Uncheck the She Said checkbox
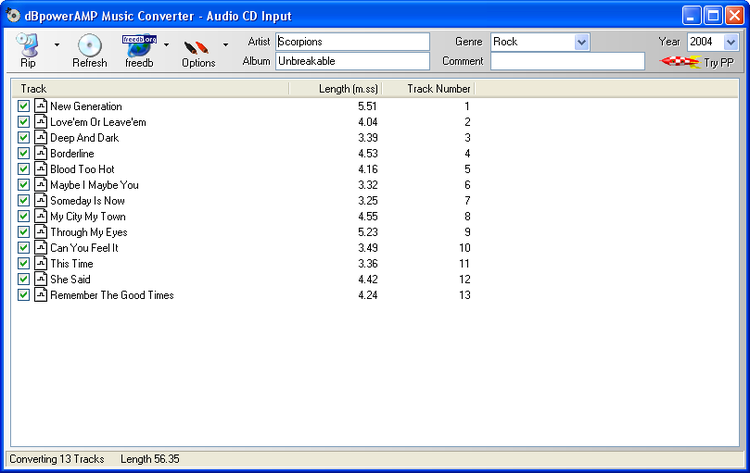The image size is (750, 473). (23, 279)
